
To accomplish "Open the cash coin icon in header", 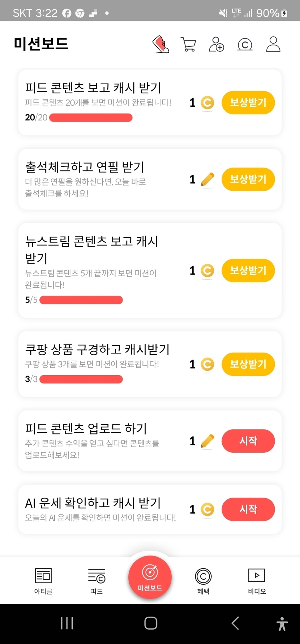I will coord(245,45).
